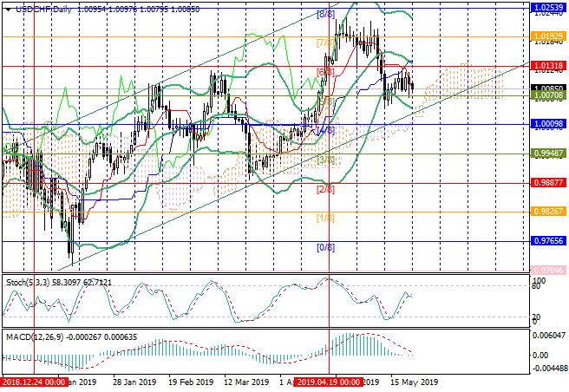569x392 pixels.
Task: Select the current price label 1.00850
Action: pos(548,88)
